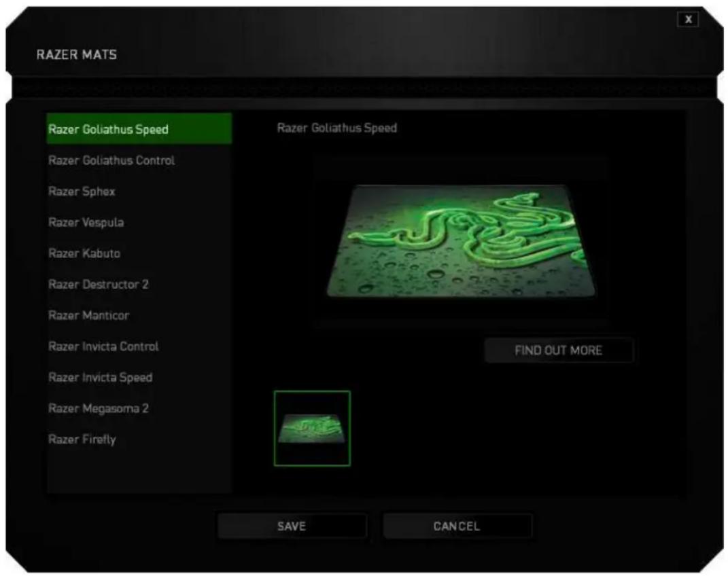Choose Razer Goliathus Control mat
The image size is (728, 576).
pos(139,160)
